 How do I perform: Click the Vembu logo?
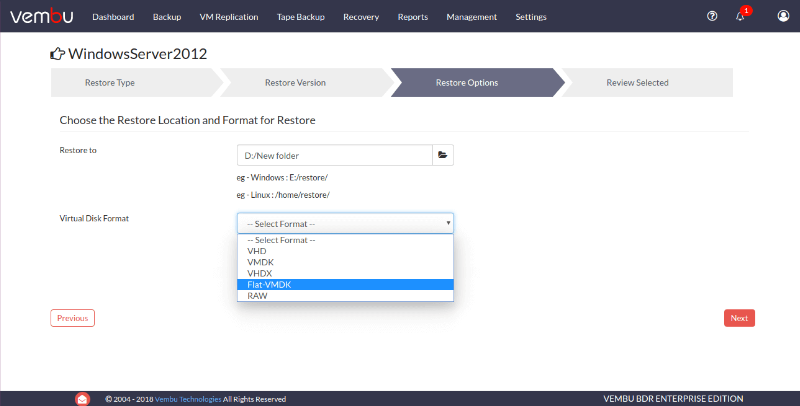click(x=41, y=16)
